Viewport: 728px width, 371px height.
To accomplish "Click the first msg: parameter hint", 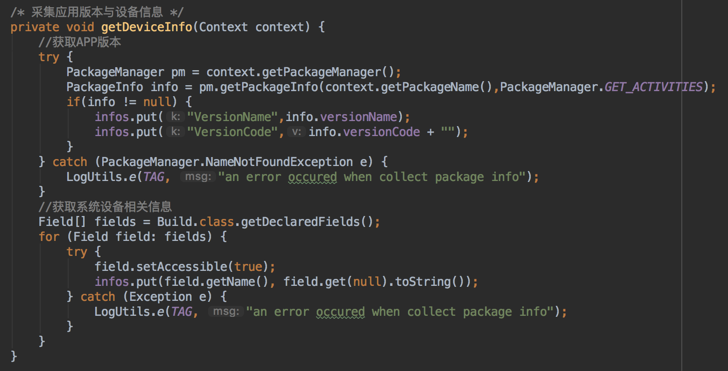I will [197, 177].
